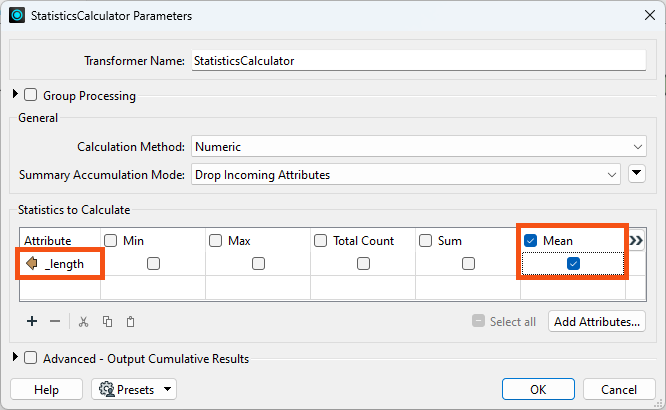Image resolution: width=666 pixels, height=410 pixels.
Task: Click the OK button
Action: 538,389
